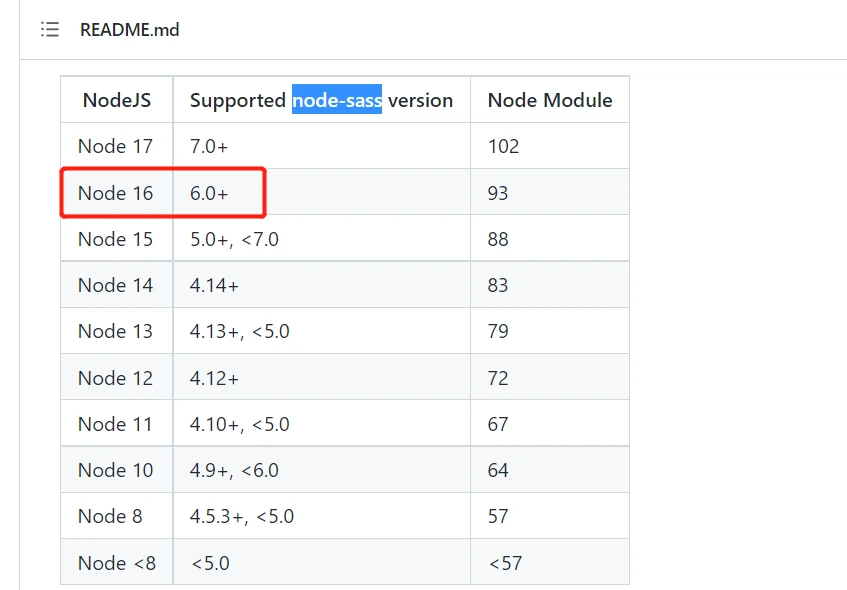
Task: Click the word Supported in header
Action: 238,101
